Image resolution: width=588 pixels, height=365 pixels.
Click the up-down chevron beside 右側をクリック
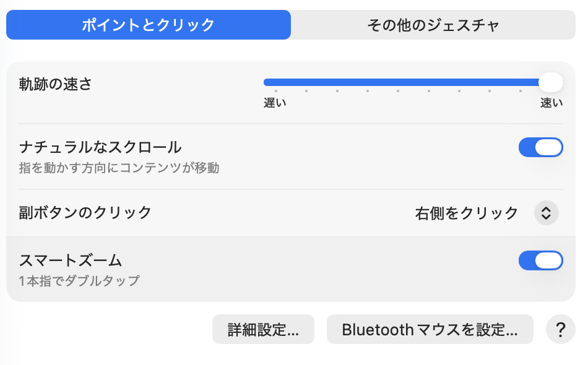(x=546, y=213)
